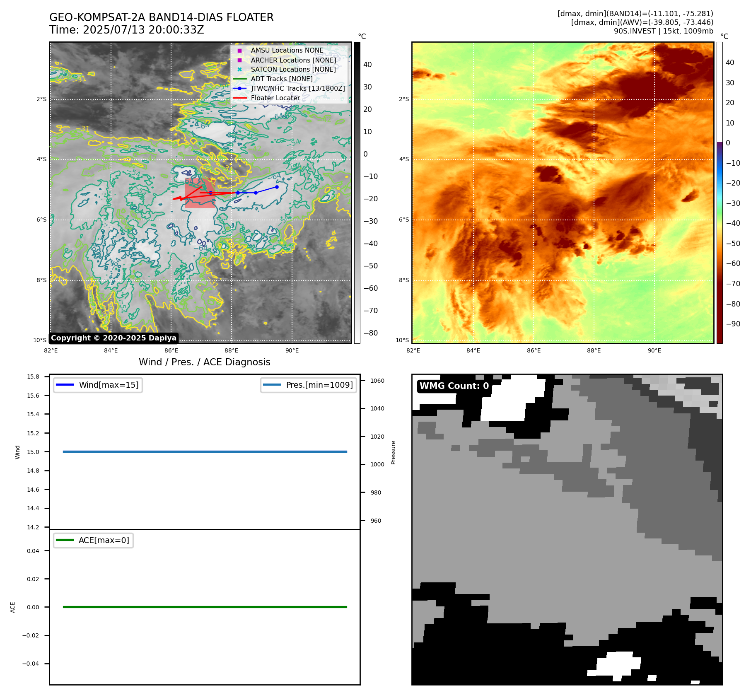Click the Wind / Pres. / ACE Diagnosis heading

[205, 362]
